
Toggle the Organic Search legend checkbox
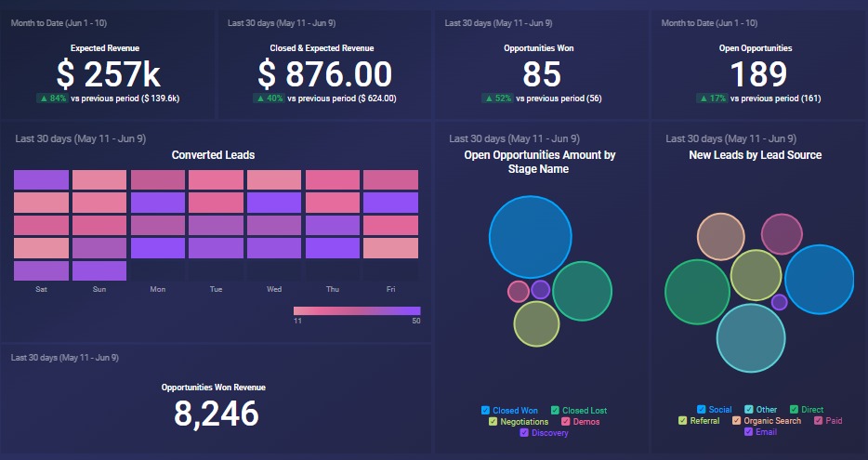click(x=737, y=421)
